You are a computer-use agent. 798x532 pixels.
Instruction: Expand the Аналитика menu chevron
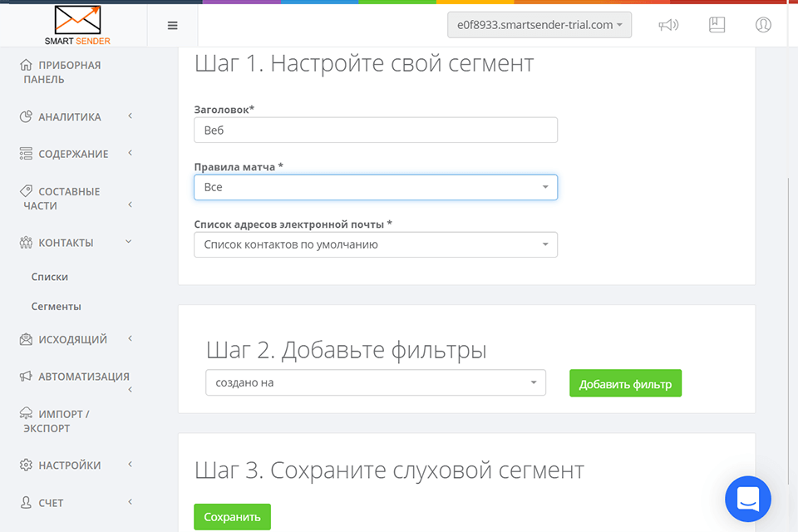pyautogui.click(x=131, y=116)
